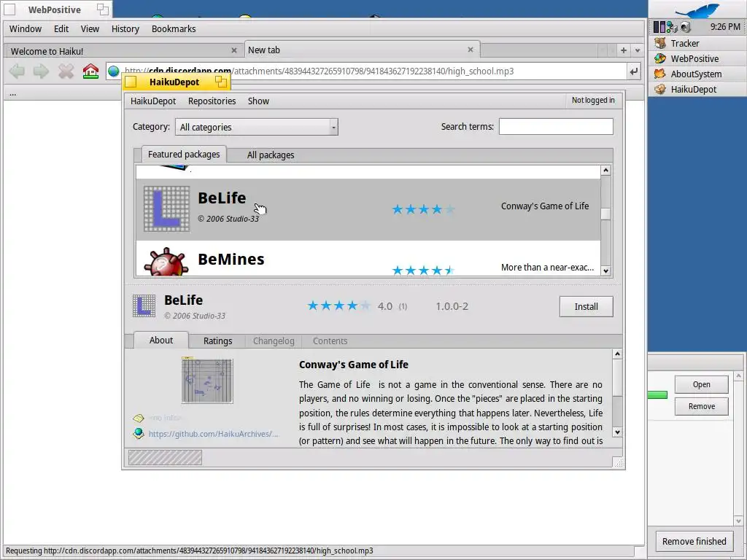This screenshot has height=560, width=747.
Task: Open the Ratings tab
Action: coord(217,341)
